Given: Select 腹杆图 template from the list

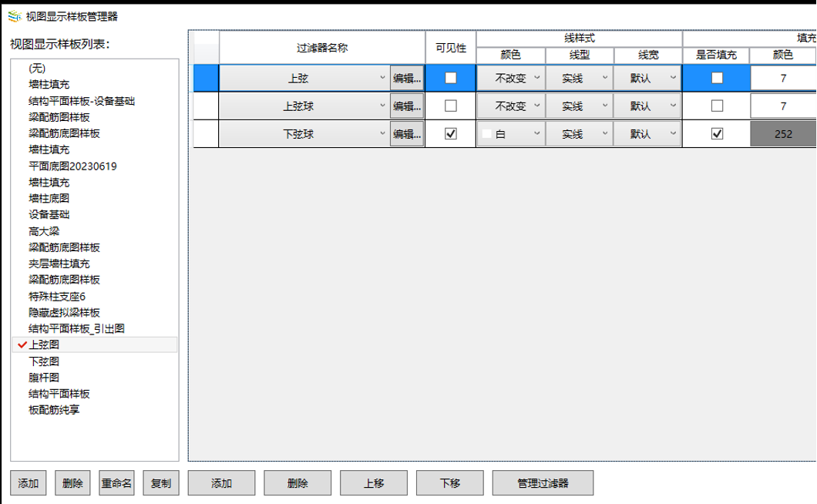Looking at the screenshot, I should tap(44, 378).
